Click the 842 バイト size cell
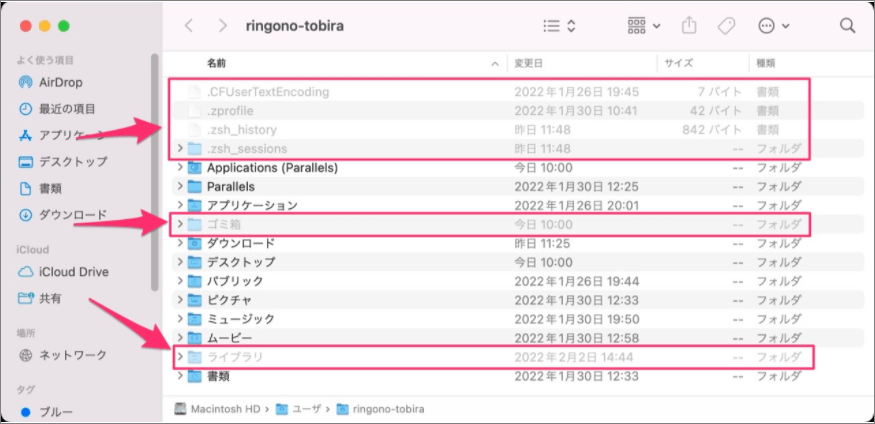This screenshot has width=875, height=424. [711, 130]
